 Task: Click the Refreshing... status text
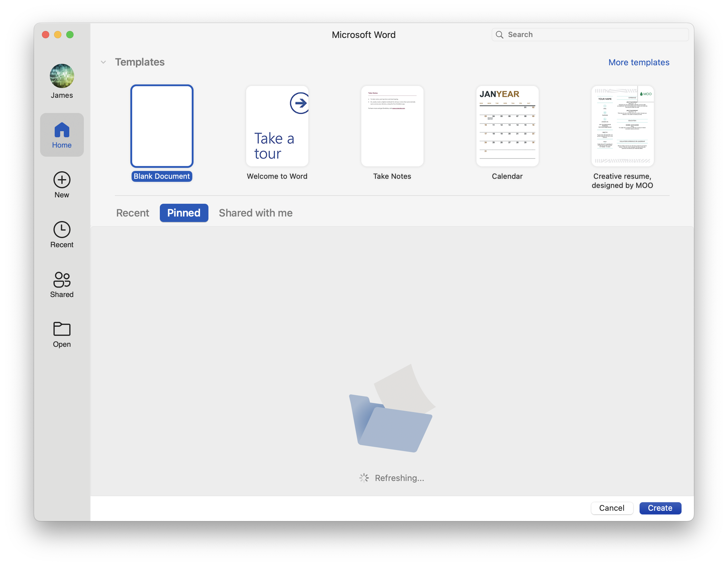coord(399,478)
